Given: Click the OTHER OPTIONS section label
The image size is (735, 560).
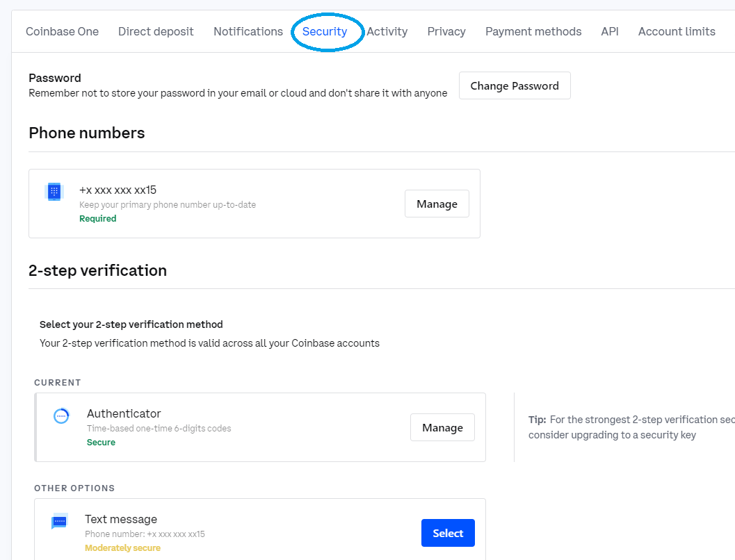Looking at the screenshot, I should (74, 488).
